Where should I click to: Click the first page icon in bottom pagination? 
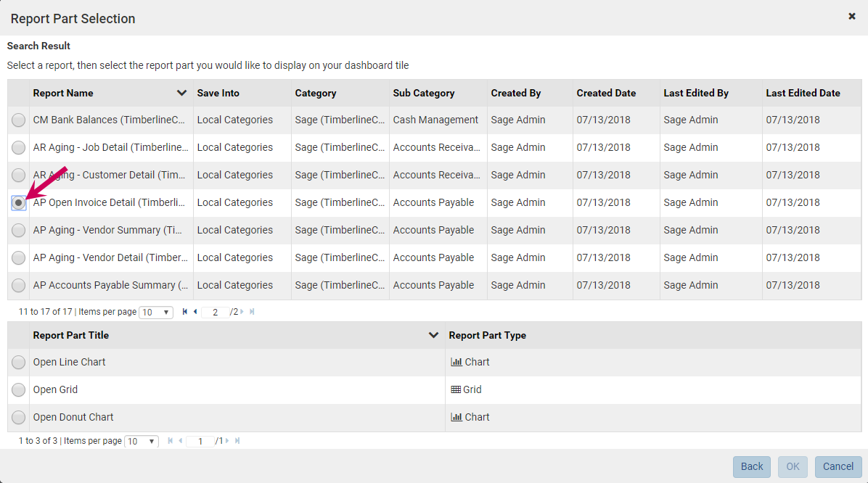[171, 441]
